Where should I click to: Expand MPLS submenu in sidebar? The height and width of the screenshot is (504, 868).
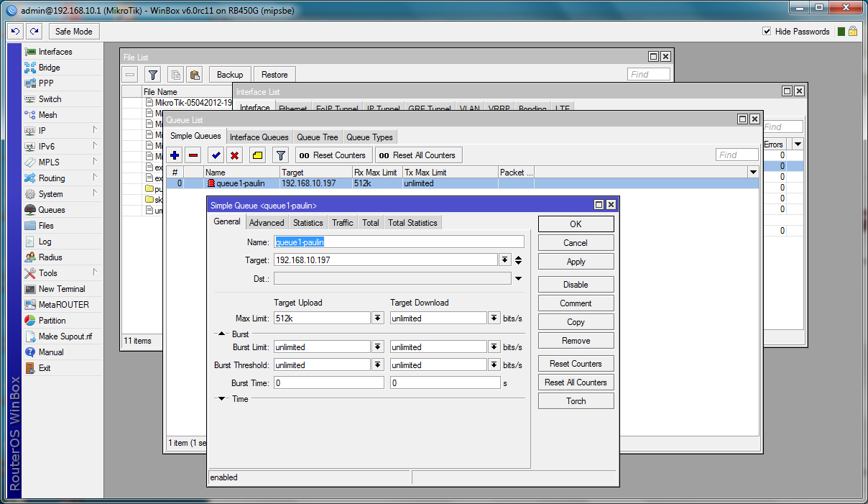(95, 162)
